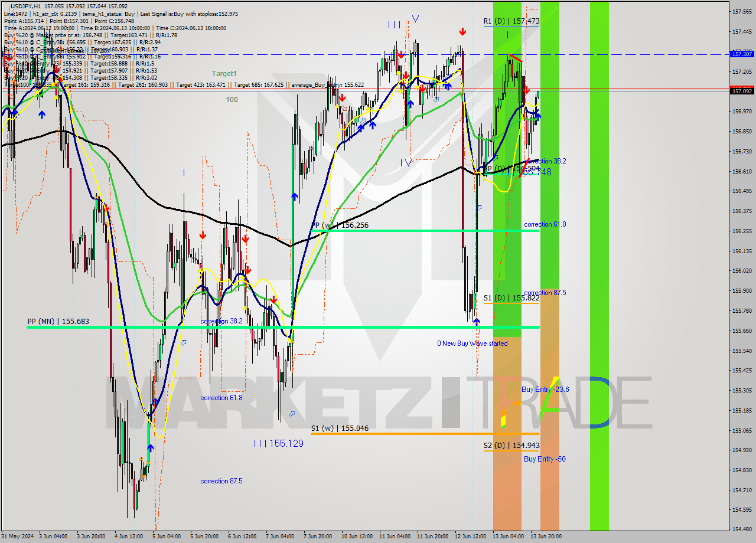The image size is (756, 543).
Task: Click 'correction 87.5' label above S1 (D)
Action: 545,293
